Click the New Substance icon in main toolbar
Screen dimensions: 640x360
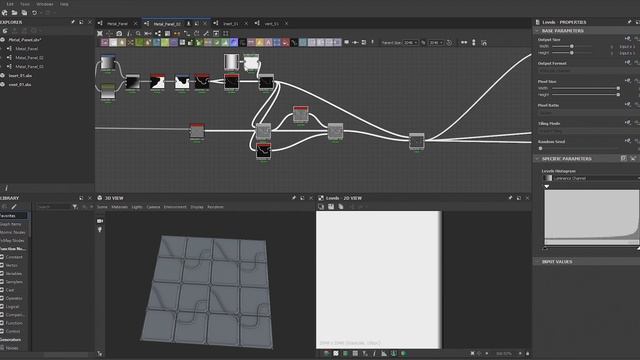[x=4, y=13]
